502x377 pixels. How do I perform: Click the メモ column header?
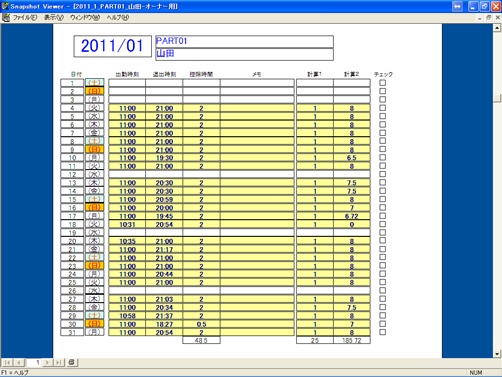pos(257,74)
